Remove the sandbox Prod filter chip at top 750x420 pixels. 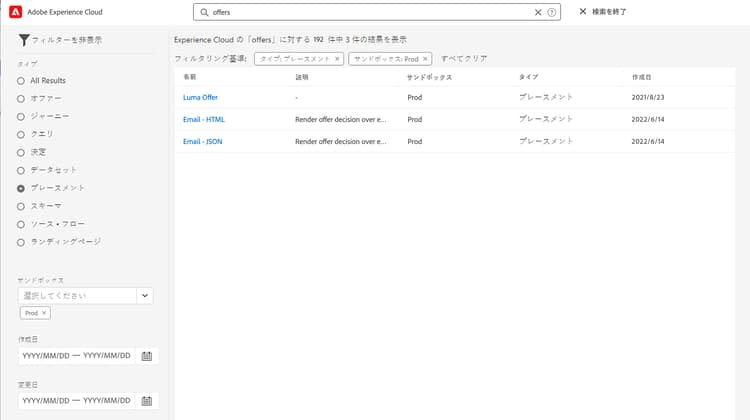click(x=425, y=59)
